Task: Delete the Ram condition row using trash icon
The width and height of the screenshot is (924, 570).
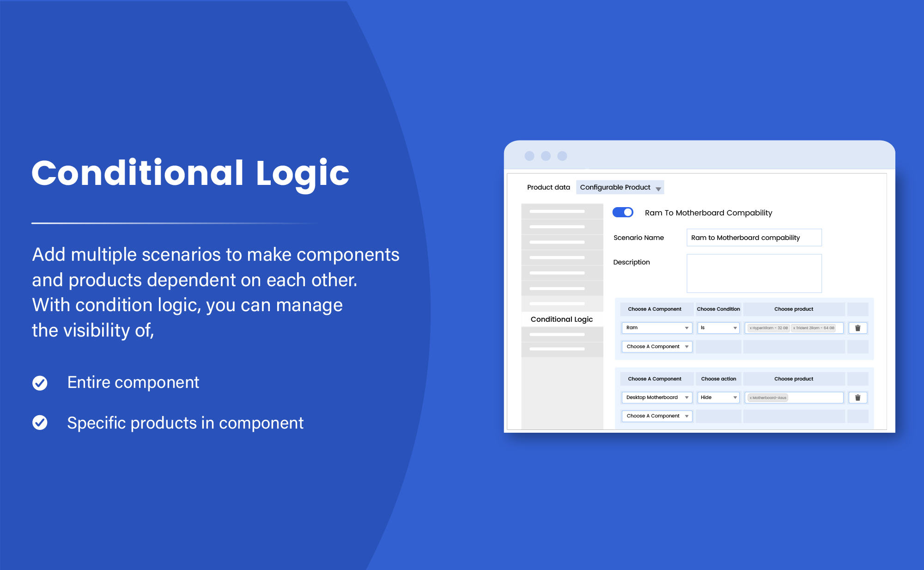Action: (858, 328)
